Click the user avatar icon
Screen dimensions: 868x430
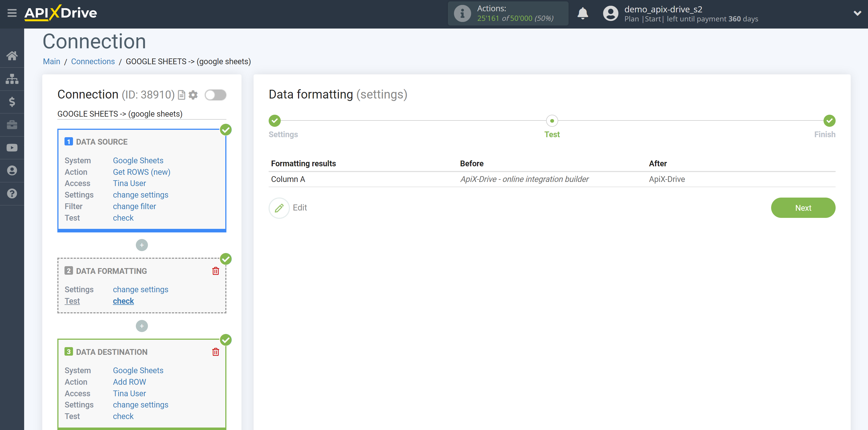tap(611, 13)
